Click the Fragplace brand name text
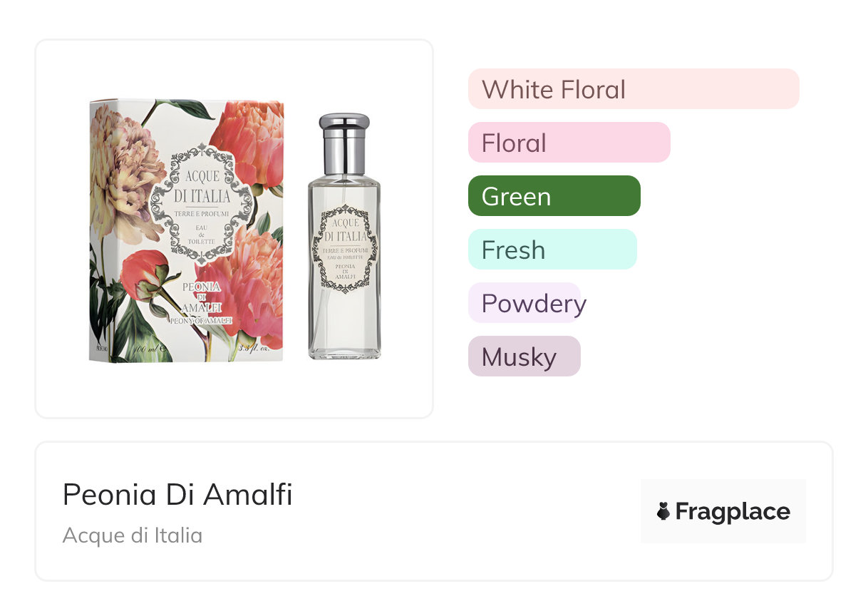 pos(733,511)
